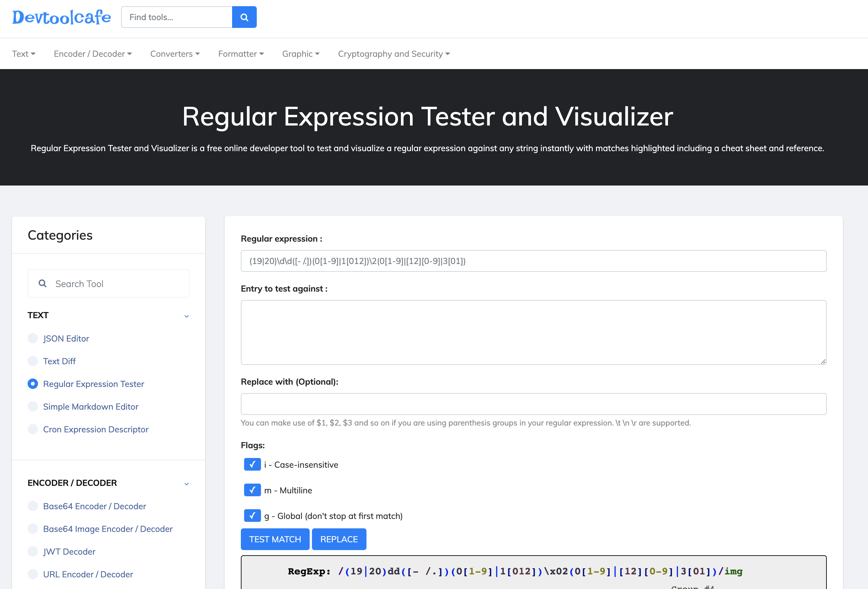Viewport: 868px width, 589px height.
Task: Click the blue search magnifier button
Action: [244, 17]
